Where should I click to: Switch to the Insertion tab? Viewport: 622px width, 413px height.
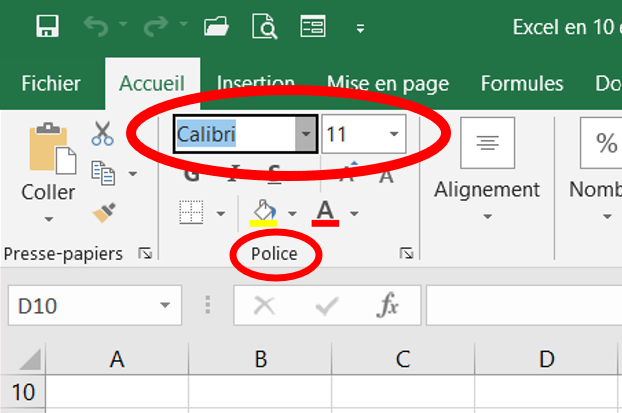click(255, 81)
